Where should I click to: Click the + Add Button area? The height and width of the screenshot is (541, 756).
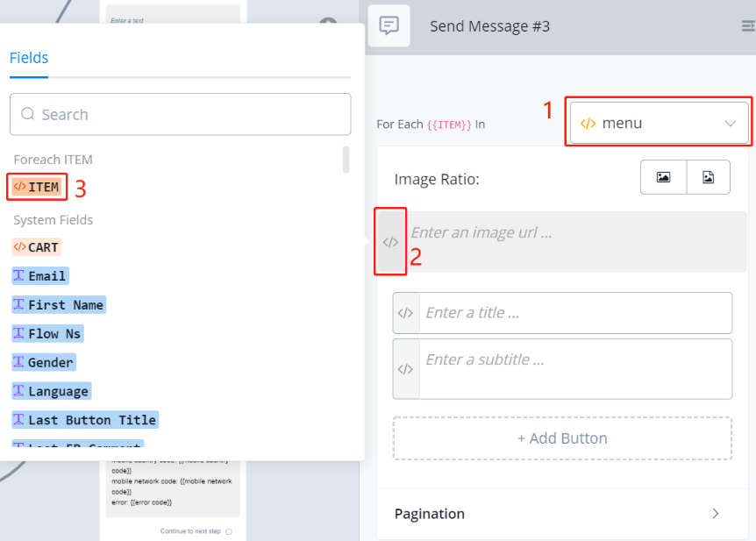[562, 438]
